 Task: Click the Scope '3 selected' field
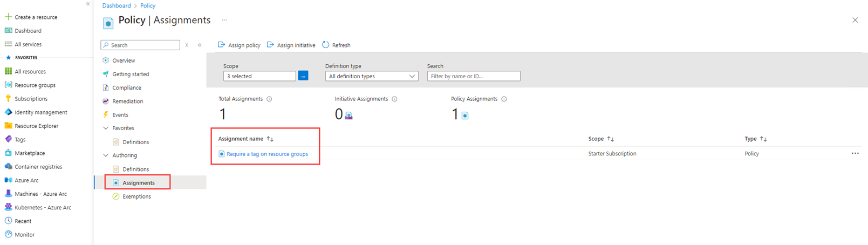coord(259,76)
